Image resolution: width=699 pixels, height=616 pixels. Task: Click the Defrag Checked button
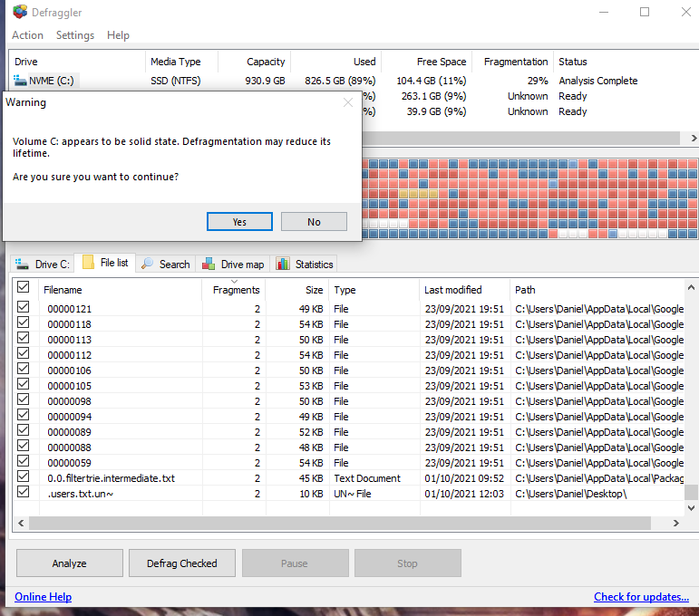pyautogui.click(x=182, y=563)
